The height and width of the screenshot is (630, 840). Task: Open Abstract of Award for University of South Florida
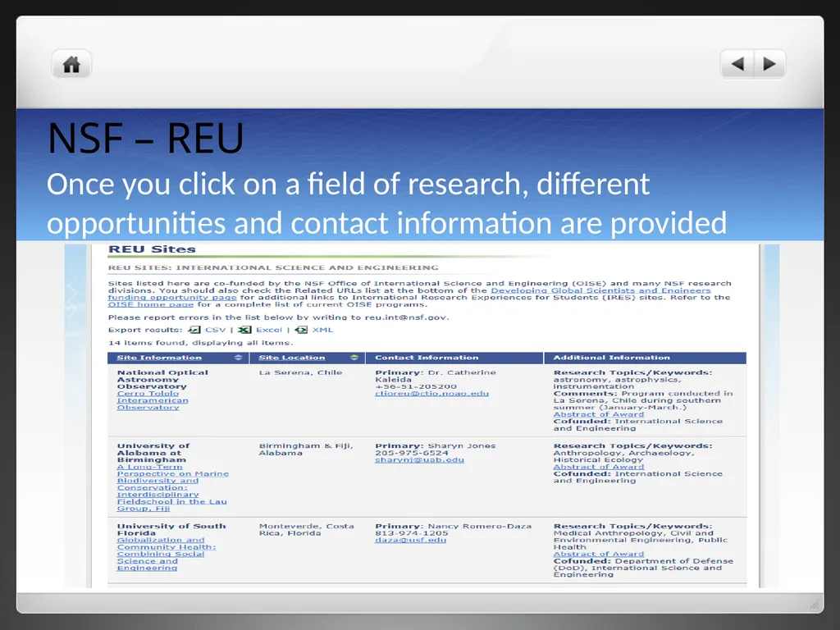(x=598, y=554)
